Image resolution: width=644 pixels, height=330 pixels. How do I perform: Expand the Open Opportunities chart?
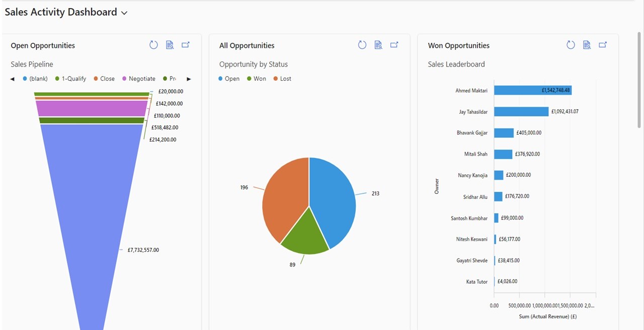coord(186,45)
